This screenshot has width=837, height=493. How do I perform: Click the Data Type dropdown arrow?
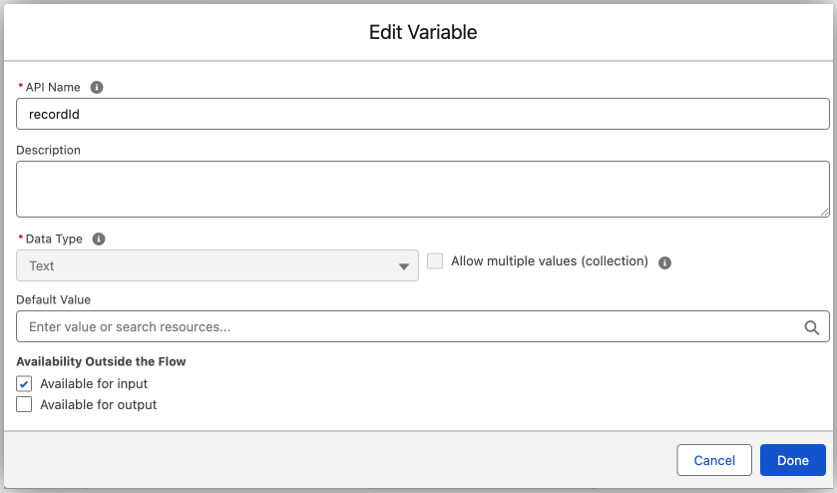pyautogui.click(x=404, y=267)
